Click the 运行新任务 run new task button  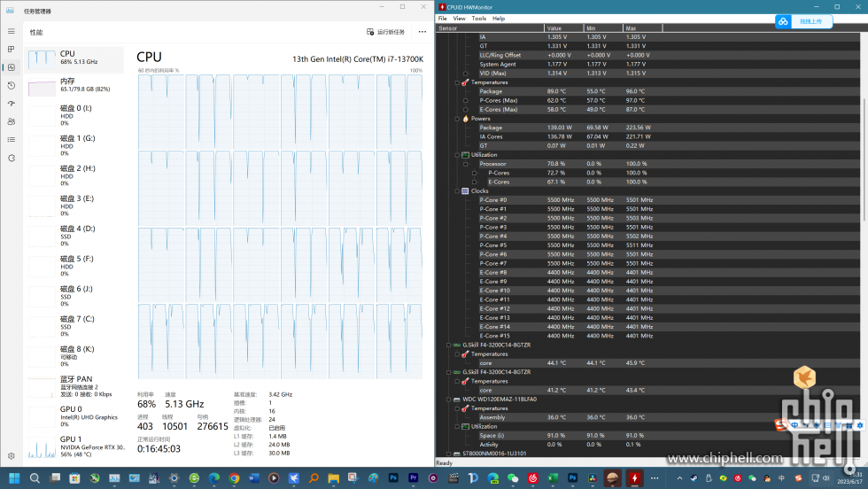[x=386, y=32]
